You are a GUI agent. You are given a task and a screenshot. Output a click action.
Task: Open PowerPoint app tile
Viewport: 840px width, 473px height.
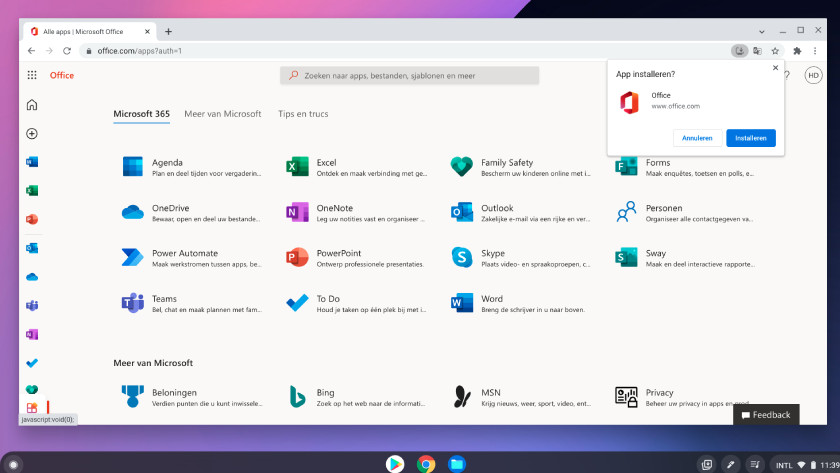356,258
